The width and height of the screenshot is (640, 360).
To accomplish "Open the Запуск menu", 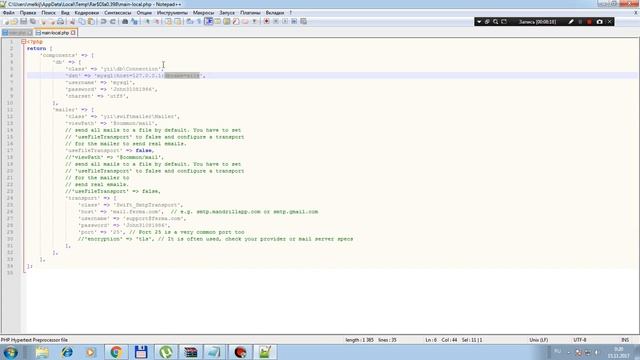I will (x=227, y=13).
